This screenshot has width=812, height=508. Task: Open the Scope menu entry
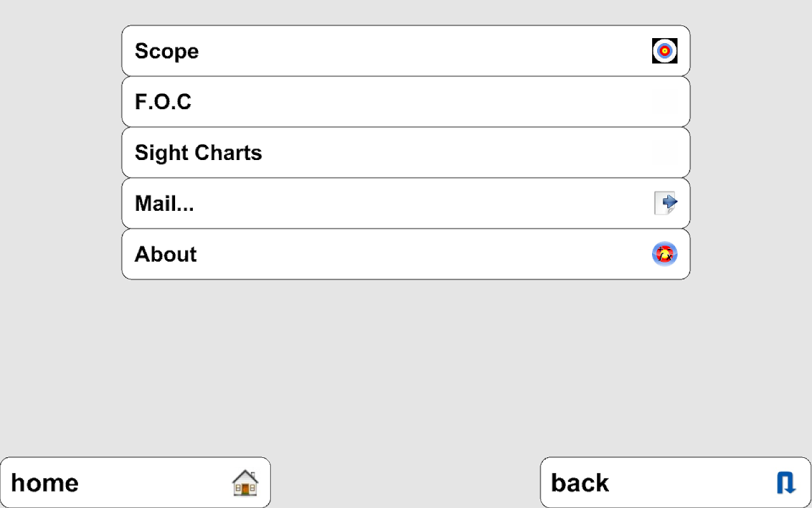coord(406,51)
